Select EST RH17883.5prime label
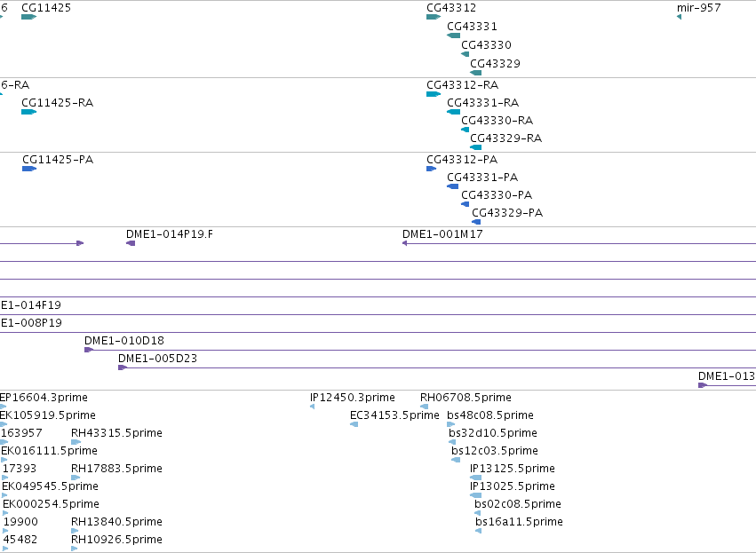 [116, 469]
